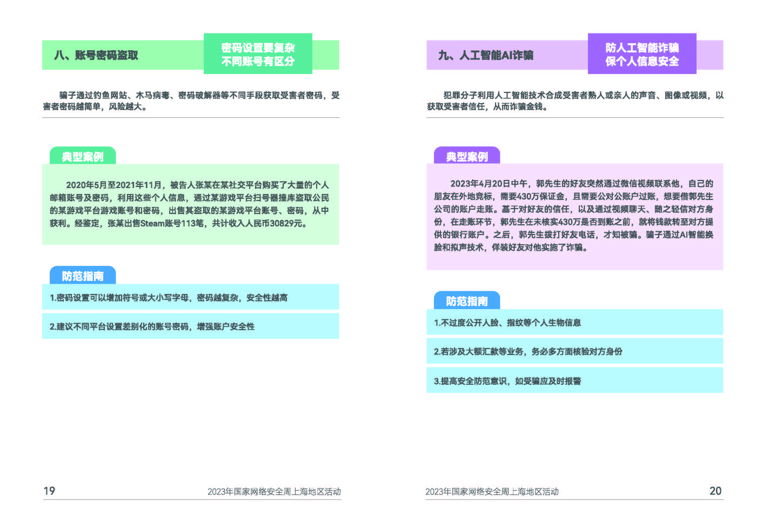Viewport: 766px width, 532px height.
Task: Click the case text starting 2020年5月至2021年11月
Action: pyautogui.click(x=189, y=204)
